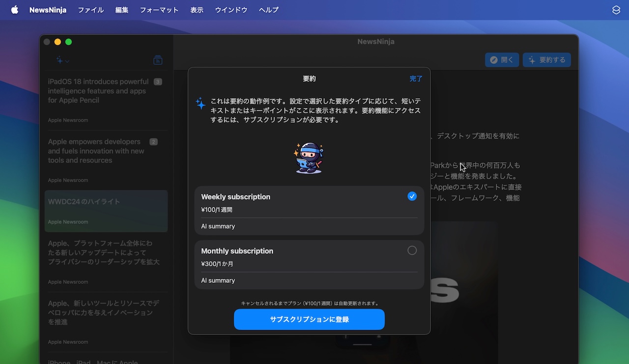Open the ウインドウ menu
The width and height of the screenshot is (629, 364).
coord(231,10)
